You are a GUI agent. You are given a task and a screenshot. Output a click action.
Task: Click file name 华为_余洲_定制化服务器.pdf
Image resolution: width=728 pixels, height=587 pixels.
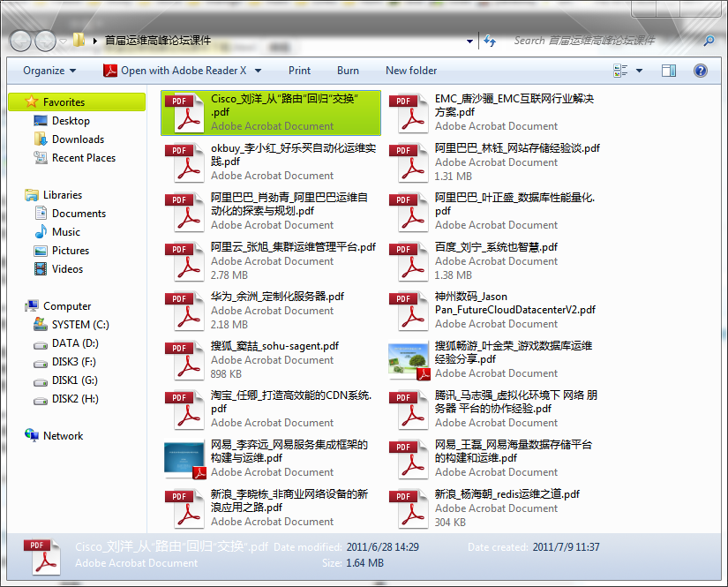coord(277,297)
